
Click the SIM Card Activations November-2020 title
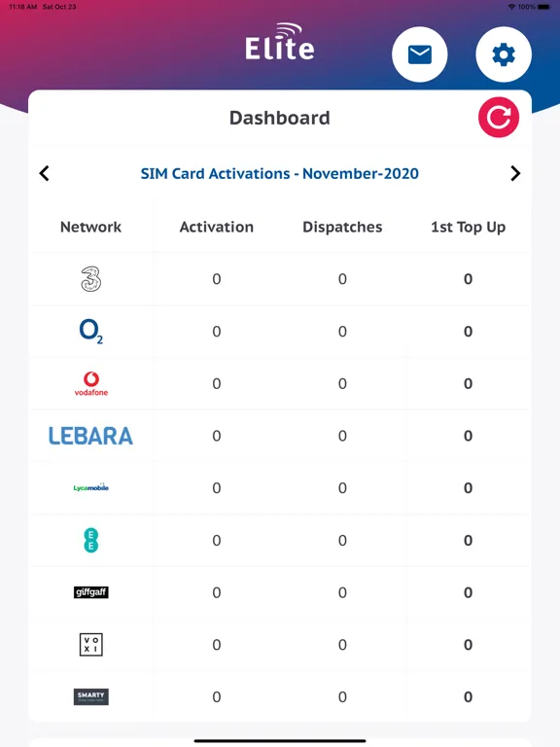280,173
